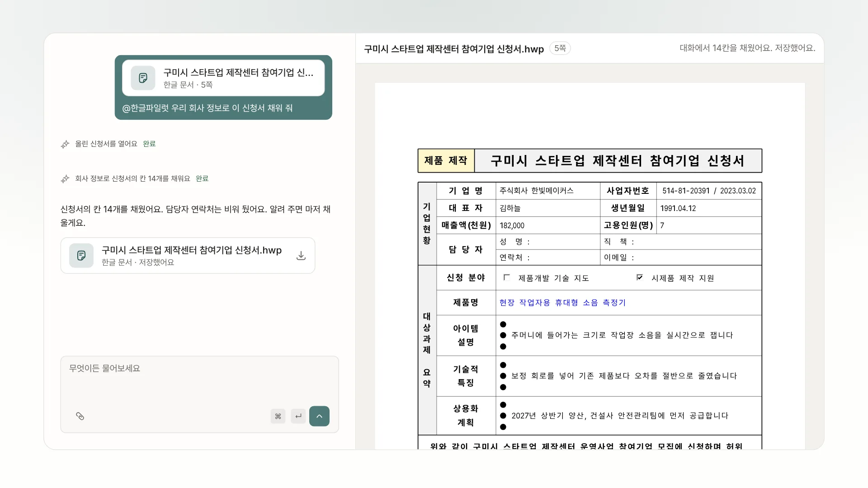Click the send arrow button
The width and height of the screenshot is (868, 488).
[x=319, y=416]
